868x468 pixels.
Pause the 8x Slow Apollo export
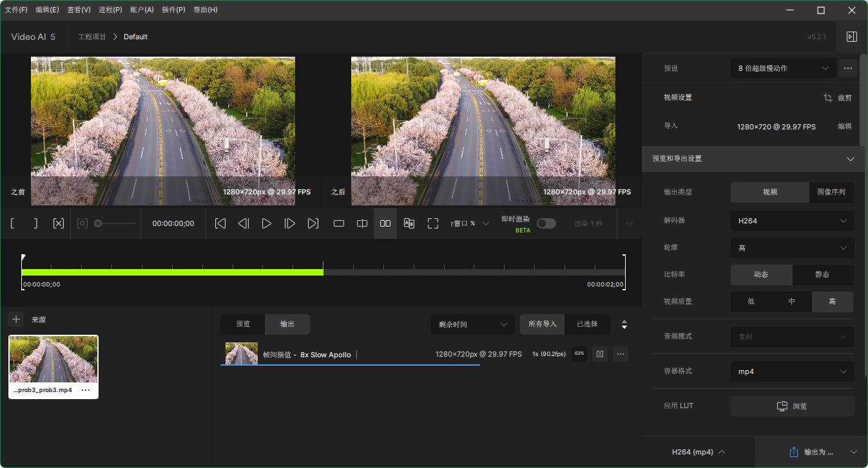click(x=600, y=353)
